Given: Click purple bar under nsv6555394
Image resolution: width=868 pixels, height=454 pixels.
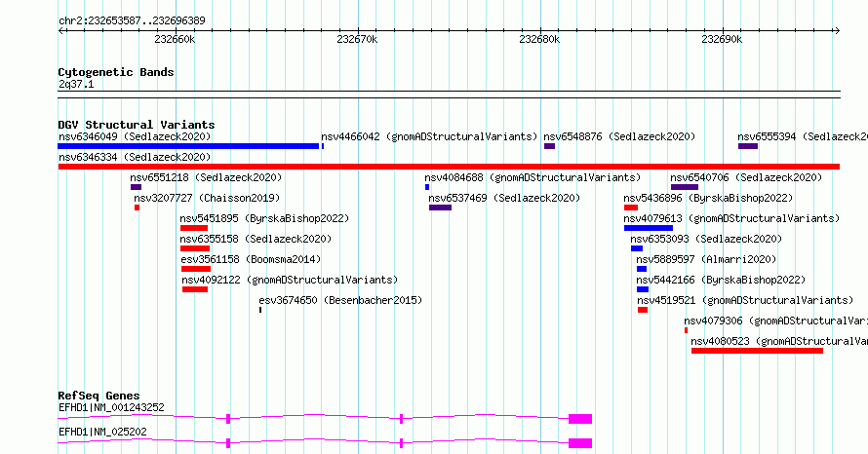Looking at the screenshot, I should (748, 146).
